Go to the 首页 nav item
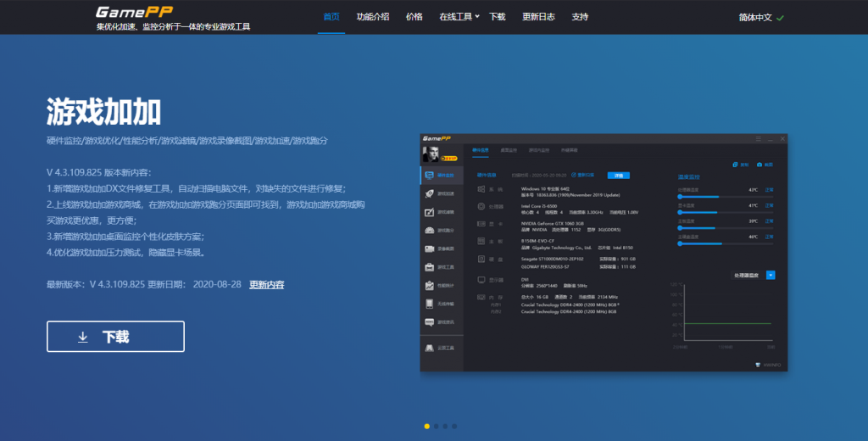This screenshot has height=441, width=868. [331, 17]
